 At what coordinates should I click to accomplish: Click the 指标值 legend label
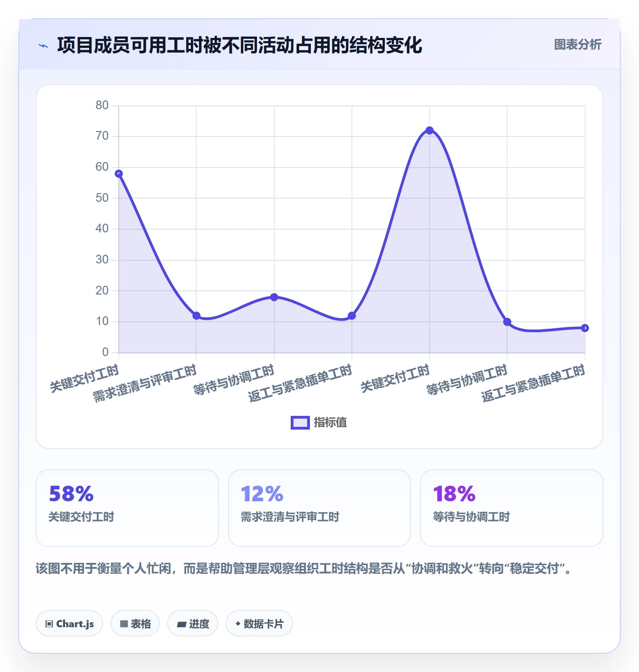[x=330, y=423]
